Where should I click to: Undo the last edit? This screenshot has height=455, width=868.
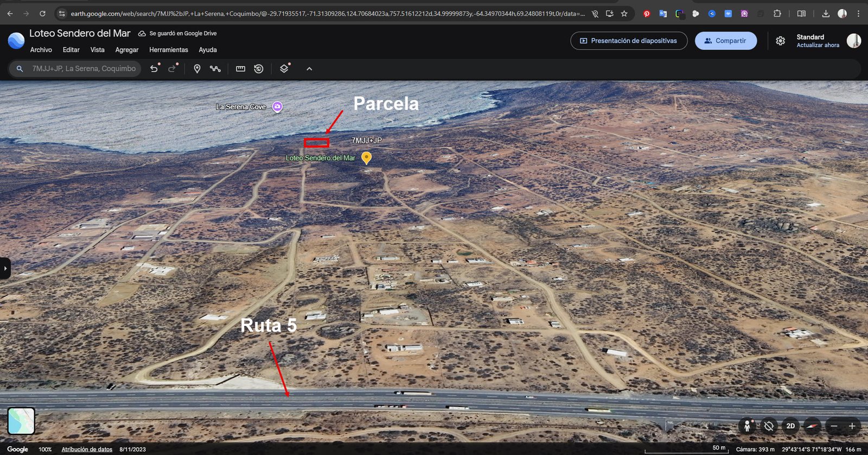[154, 69]
